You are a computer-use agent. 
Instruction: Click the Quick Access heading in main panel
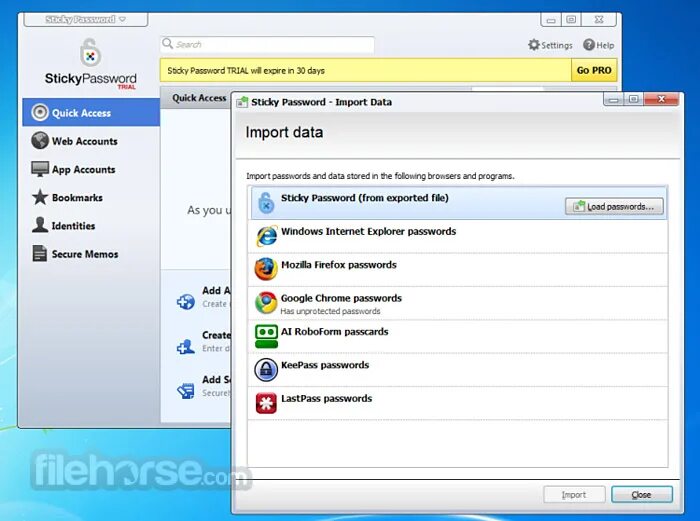point(199,98)
